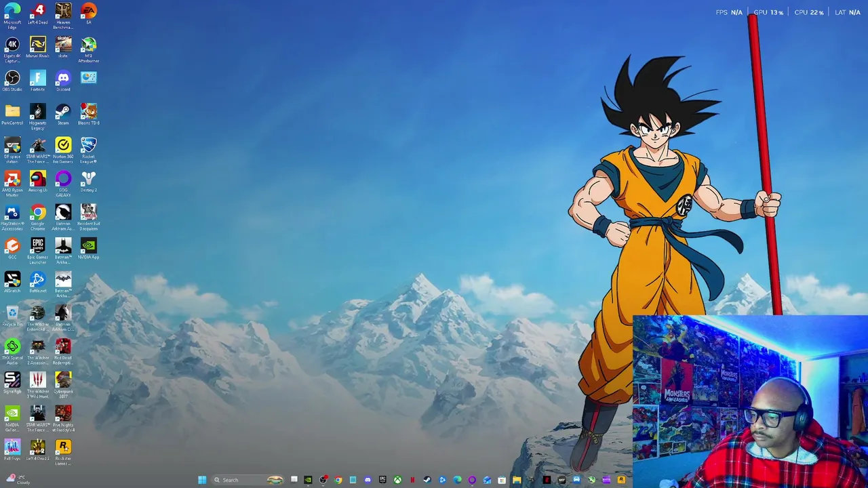Select the ParkControl folder icon

tap(12, 115)
